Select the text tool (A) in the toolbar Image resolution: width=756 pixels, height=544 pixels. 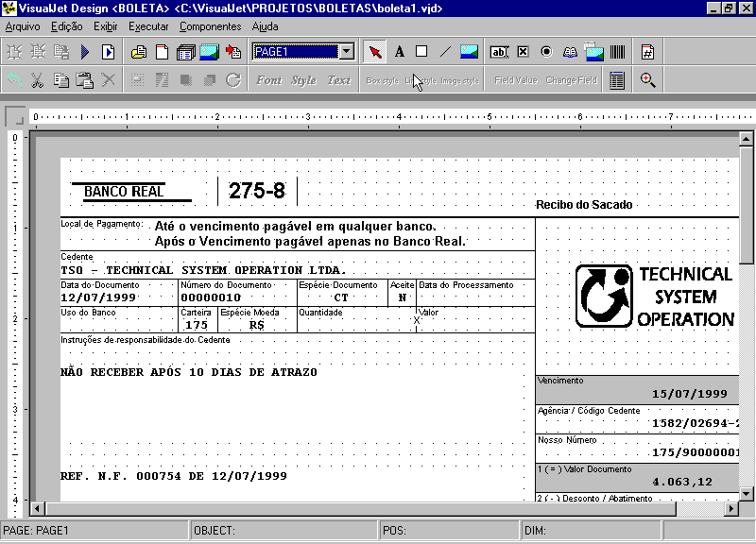(399, 52)
